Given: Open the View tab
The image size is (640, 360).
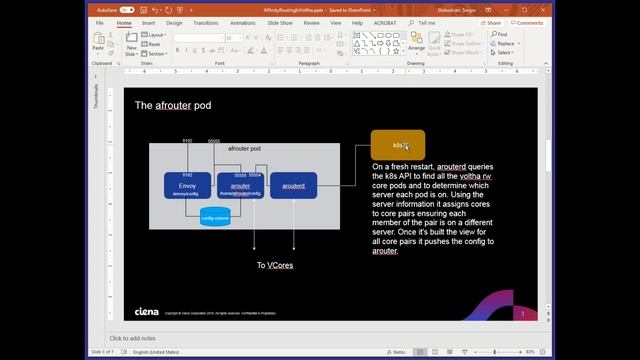Looking at the screenshot, I should 336,23.
